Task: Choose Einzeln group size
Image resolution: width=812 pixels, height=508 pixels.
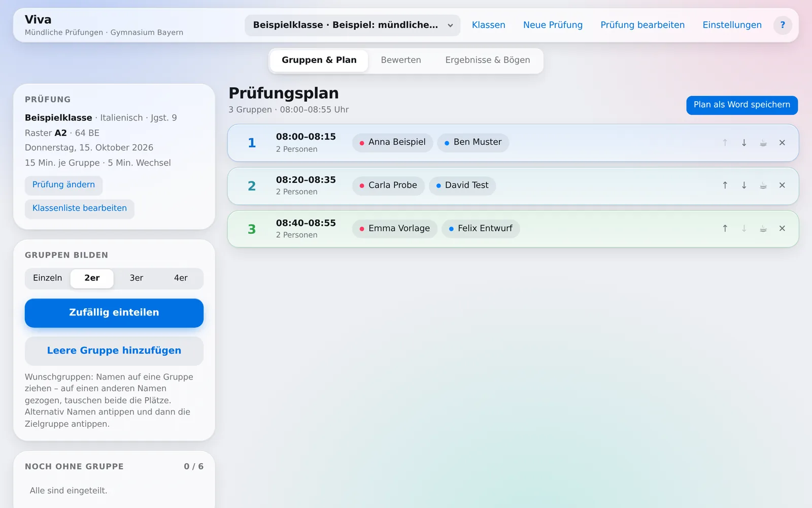Action: [x=48, y=278]
